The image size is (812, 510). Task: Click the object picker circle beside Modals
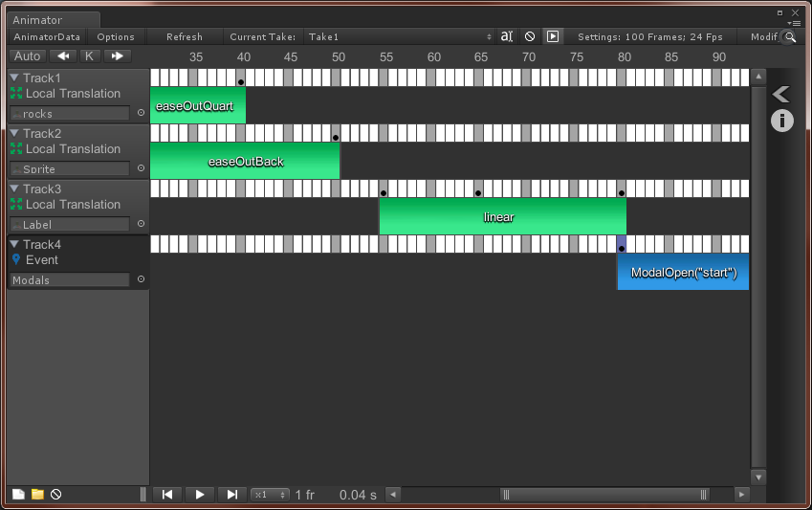141,278
